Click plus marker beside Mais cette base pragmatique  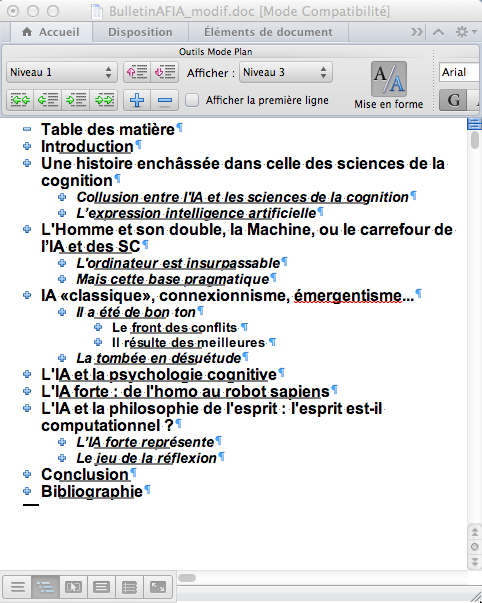(x=62, y=279)
